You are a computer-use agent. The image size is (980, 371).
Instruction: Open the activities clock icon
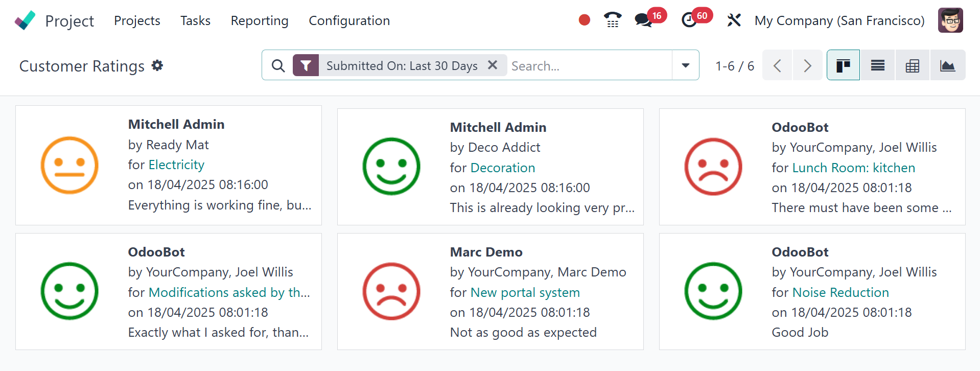689,20
